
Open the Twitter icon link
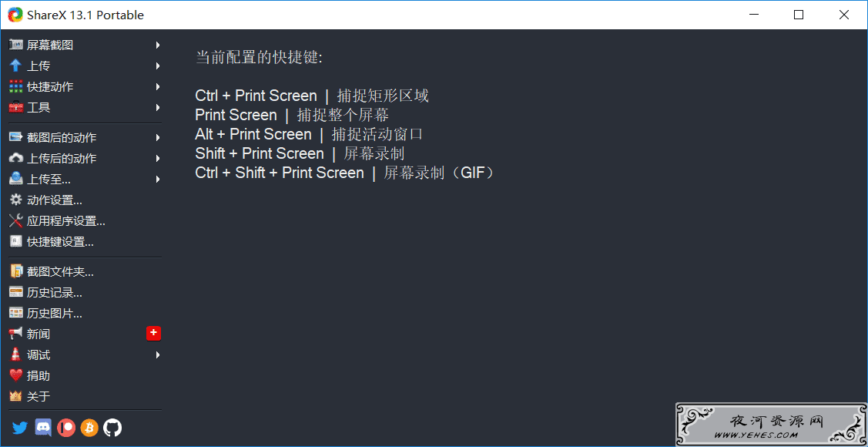click(20, 428)
